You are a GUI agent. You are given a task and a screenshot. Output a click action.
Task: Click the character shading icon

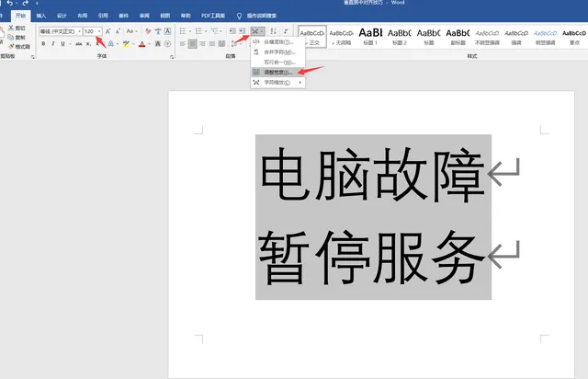158,44
